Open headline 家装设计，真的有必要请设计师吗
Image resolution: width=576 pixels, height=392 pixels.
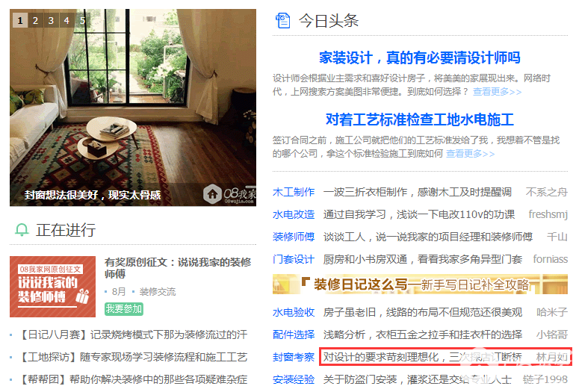coord(420,58)
